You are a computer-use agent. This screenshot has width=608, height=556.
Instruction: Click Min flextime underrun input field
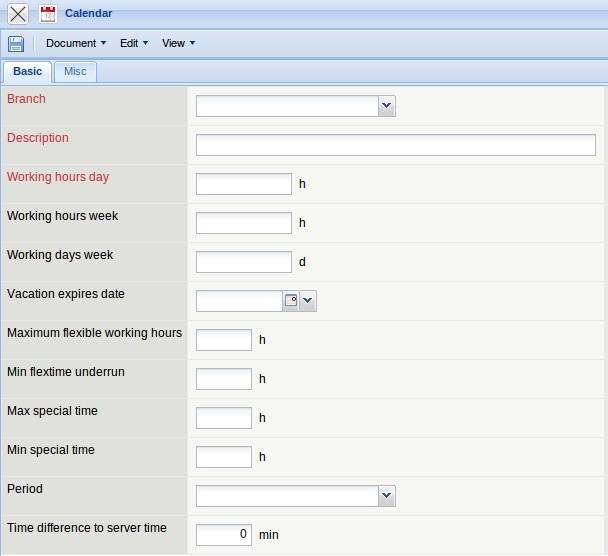click(x=223, y=379)
